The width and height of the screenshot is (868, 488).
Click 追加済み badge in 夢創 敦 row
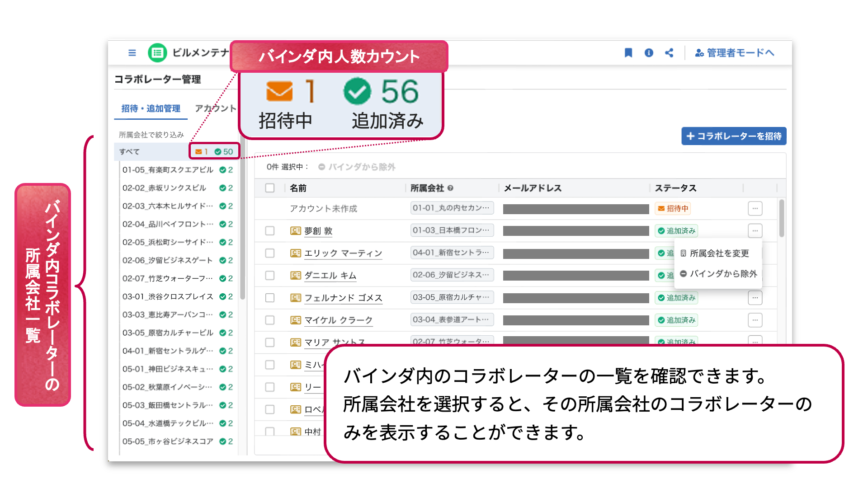tap(676, 231)
